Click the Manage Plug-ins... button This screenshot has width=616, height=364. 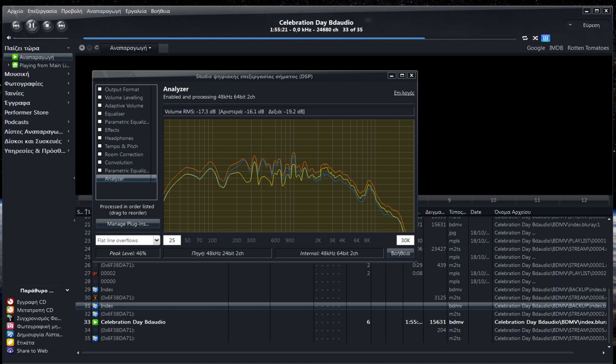point(128,224)
